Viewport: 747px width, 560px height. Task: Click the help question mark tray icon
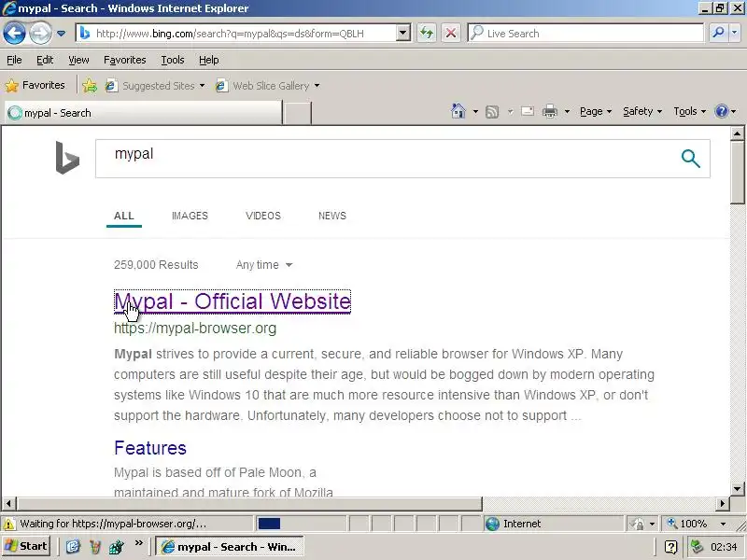coord(670,547)
